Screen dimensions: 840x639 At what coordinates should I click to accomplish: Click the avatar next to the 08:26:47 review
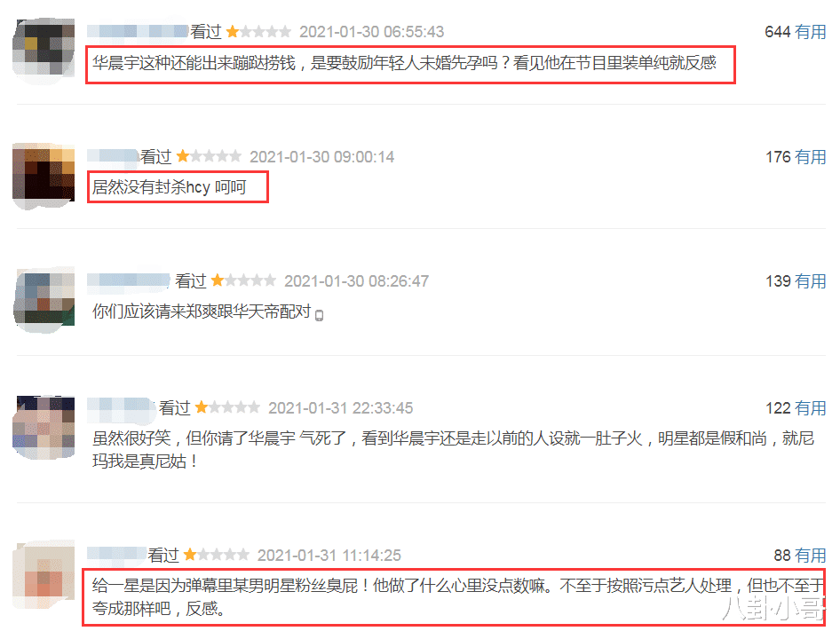click(x=44, y=299)
